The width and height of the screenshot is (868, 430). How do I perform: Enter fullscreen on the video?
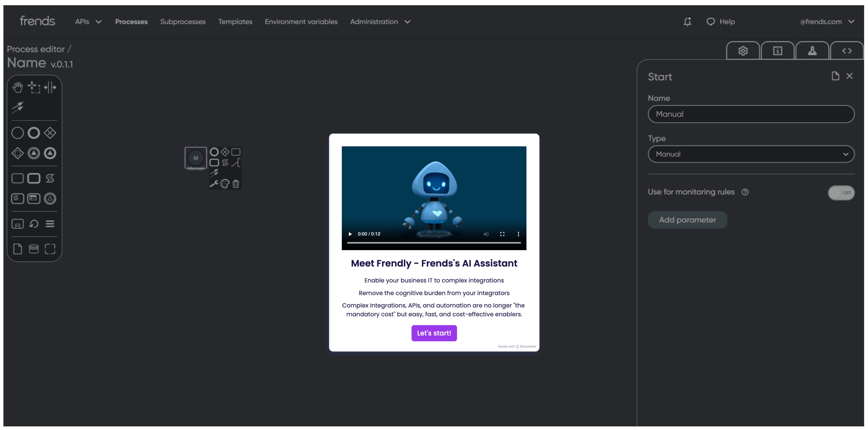[x=502, y=234]
